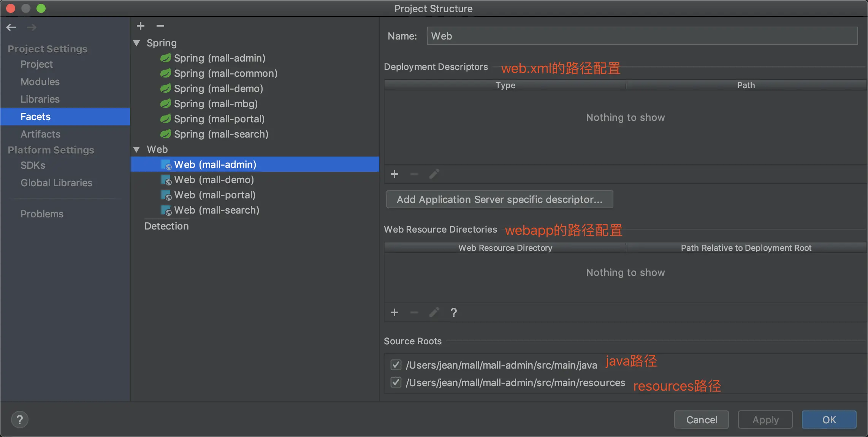Screen dimensions: 868x437
Task: Open the Modules settings section
Action: [x=40, y=82]
